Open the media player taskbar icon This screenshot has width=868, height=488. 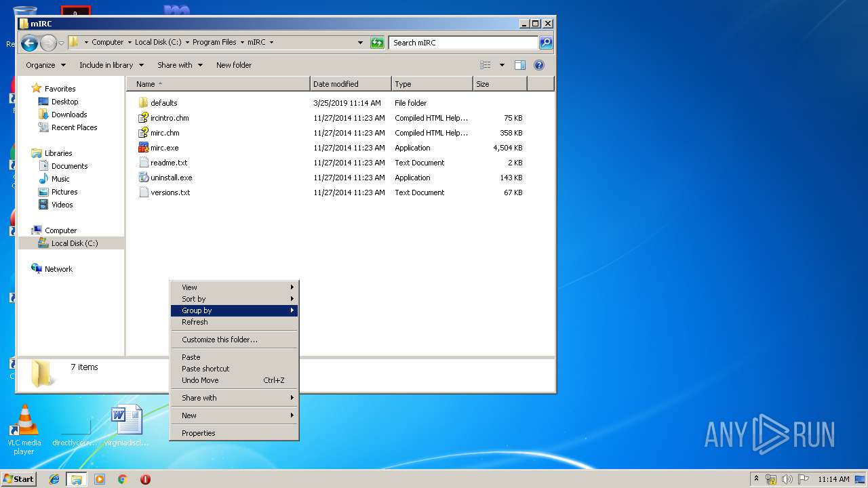[x=100, y=479]
